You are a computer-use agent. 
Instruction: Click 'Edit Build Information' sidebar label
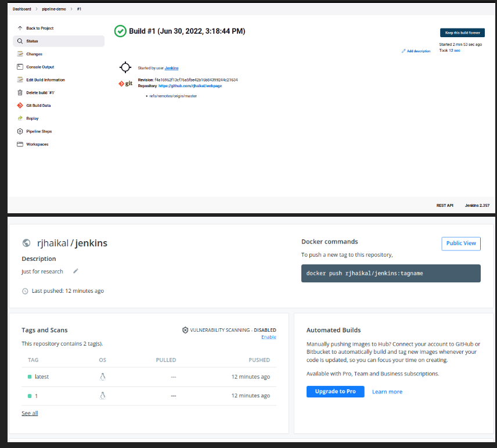(x=45, y=80)
